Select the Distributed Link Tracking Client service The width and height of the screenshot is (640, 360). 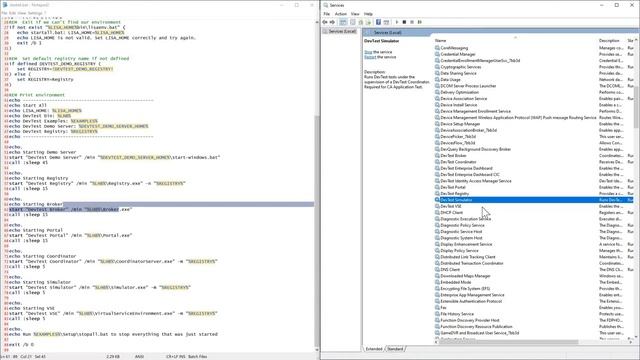468,257
